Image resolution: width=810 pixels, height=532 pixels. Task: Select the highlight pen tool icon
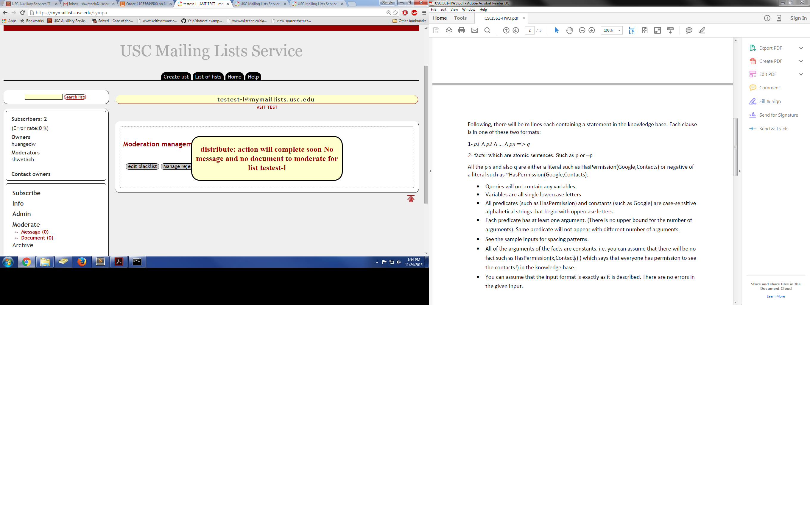pos(702,30)
